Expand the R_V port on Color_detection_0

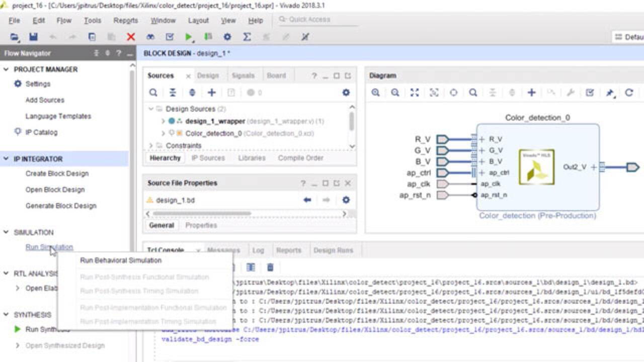pyautogui.click(x=482, y=139)
